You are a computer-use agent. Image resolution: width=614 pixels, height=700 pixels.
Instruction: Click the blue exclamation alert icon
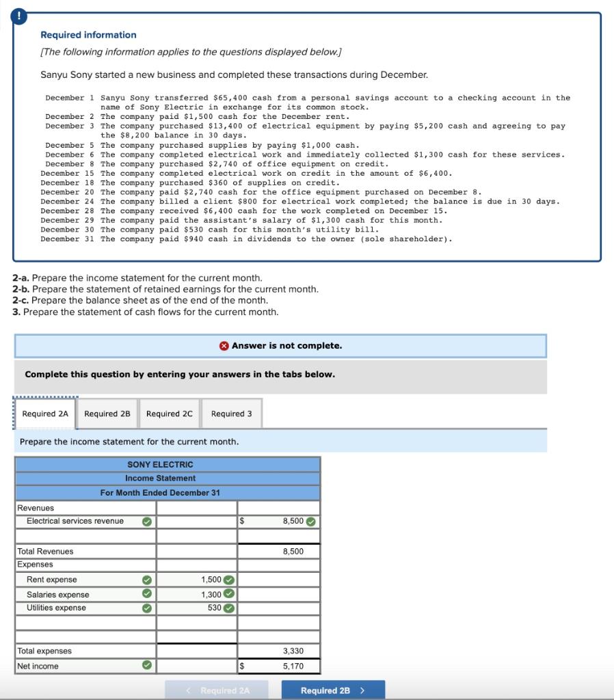tap(18, 16)
